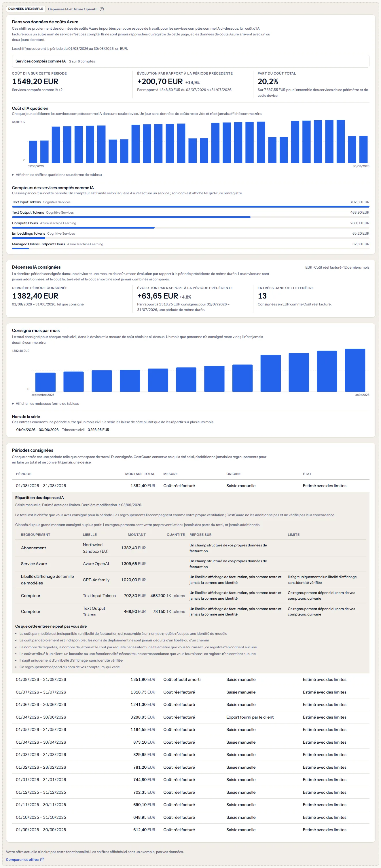Expand Afficher les mois sous forme de tableau
The height and width of the screenshot is (868, 381).
pos(46,403)
